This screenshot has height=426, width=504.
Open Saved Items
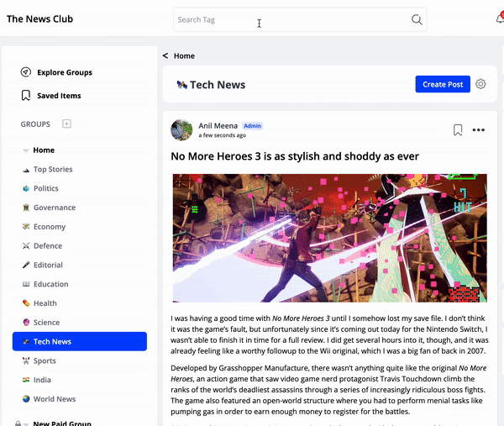(x=59, y=96)
